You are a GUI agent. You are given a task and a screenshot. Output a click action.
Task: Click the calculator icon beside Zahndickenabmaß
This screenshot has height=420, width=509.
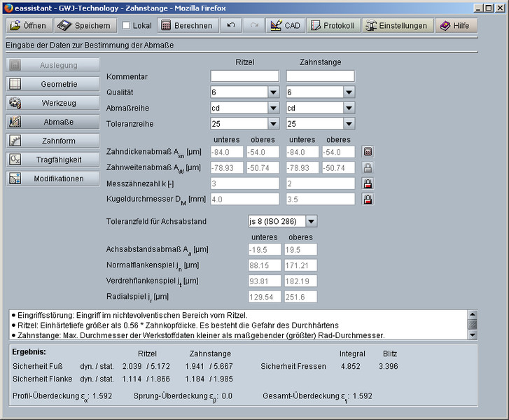[x=368, y=152]
